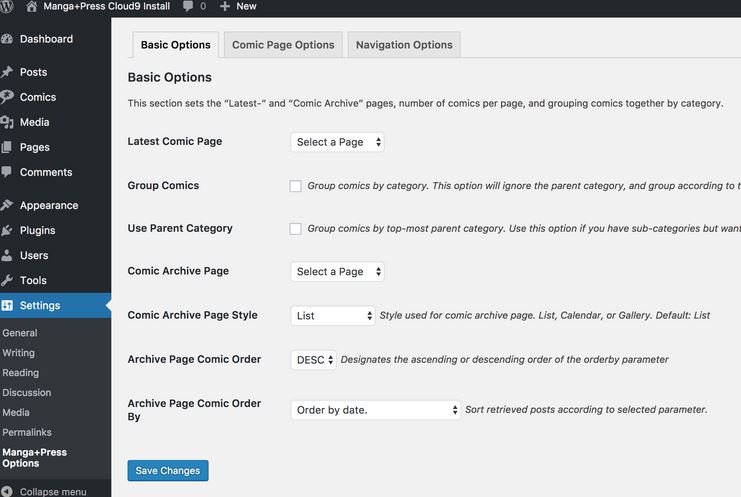741x497 pixels.
Task: Click the Users person icon
Action: click(x=7, y=256)
